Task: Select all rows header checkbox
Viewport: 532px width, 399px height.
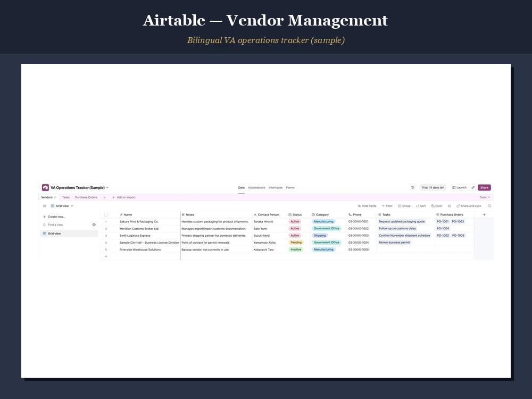Action: coord(106,214)
